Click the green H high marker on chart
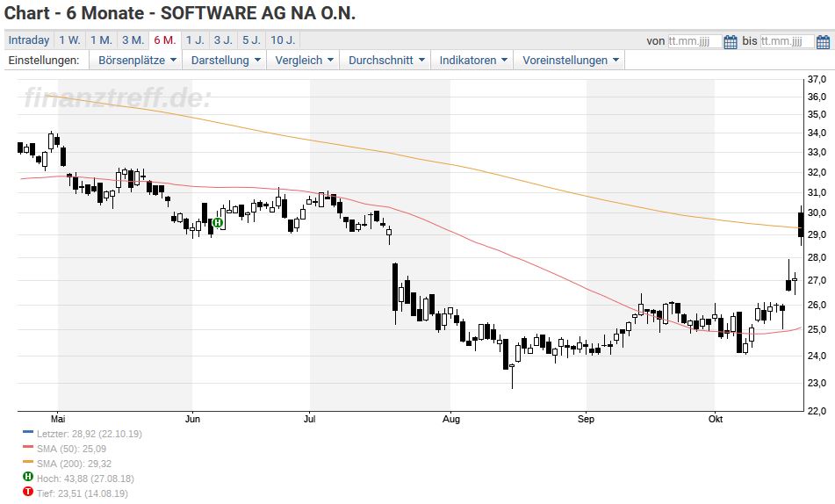 (x=217, y=223)
